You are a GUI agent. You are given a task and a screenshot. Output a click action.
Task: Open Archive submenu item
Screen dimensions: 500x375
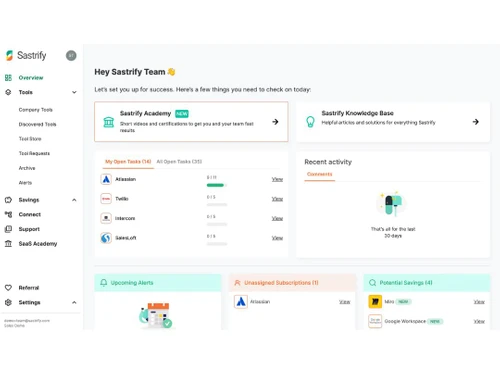click(27, 168)
